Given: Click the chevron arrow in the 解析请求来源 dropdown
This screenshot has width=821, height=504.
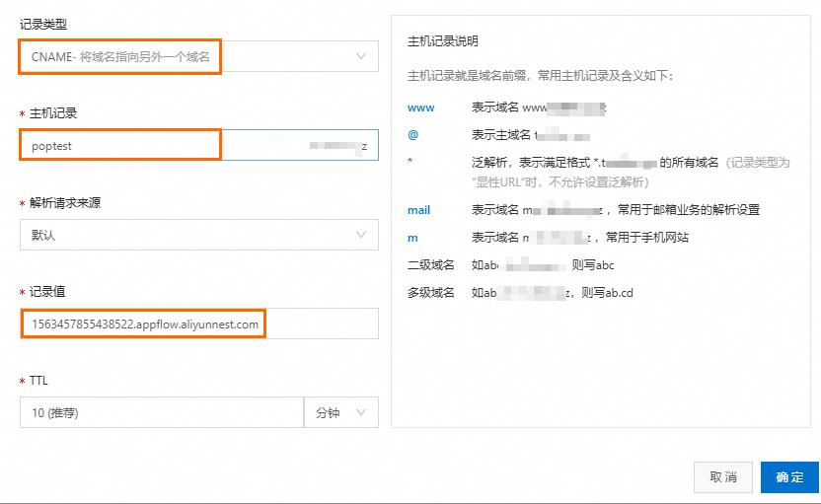Looking at the screenshot, I should pyautogui.click(x=361, y=234).
